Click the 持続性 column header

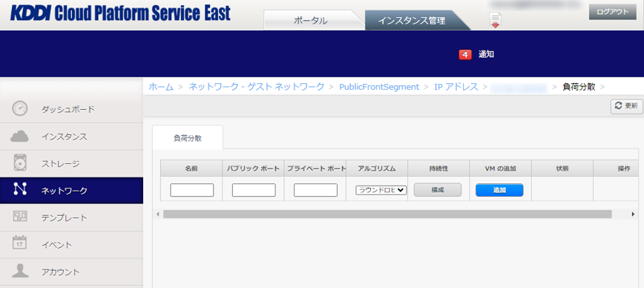click(x=438, y=168)
